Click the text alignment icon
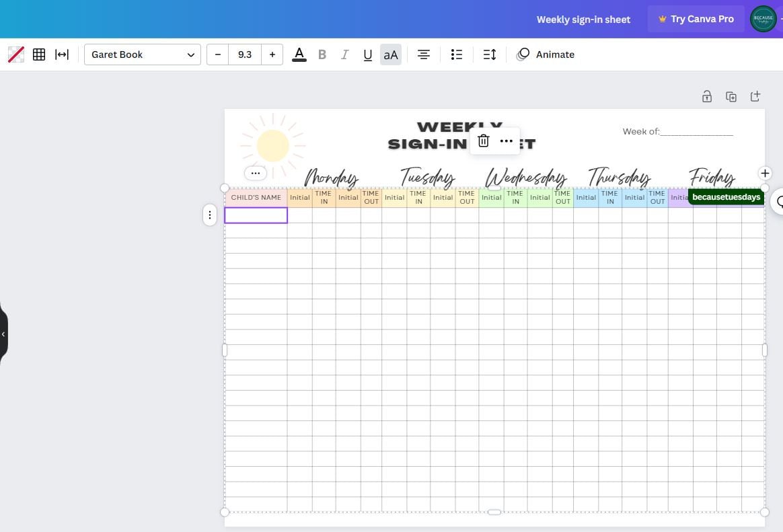 point(423,54)
